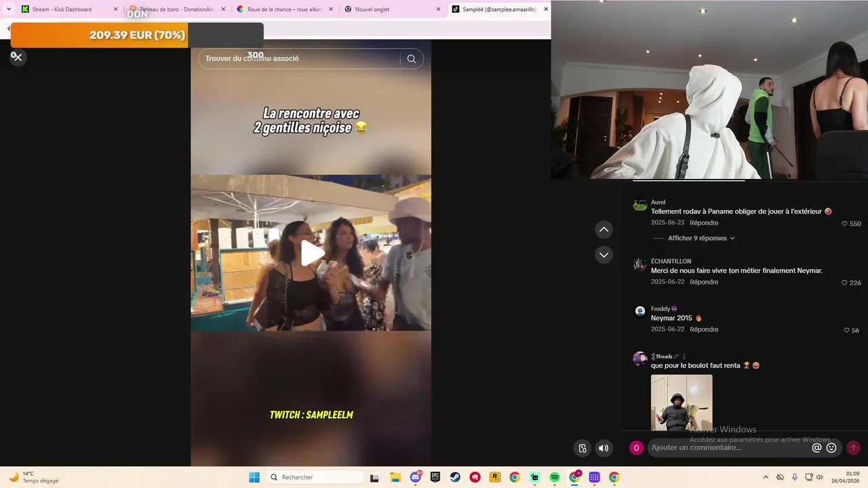Open Discord from the taskbar
This screenshot has width=868, height=488.
pyautogui.click(x=416, y=477)
